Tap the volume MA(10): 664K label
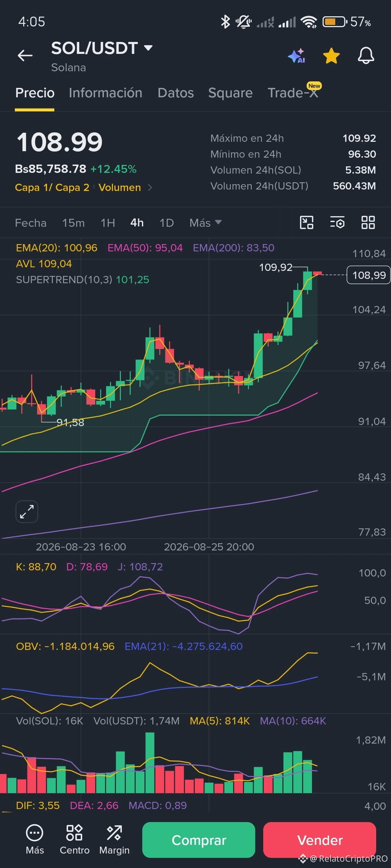The height and width of the screenshot is (868, 391). [x=293, y=721]
